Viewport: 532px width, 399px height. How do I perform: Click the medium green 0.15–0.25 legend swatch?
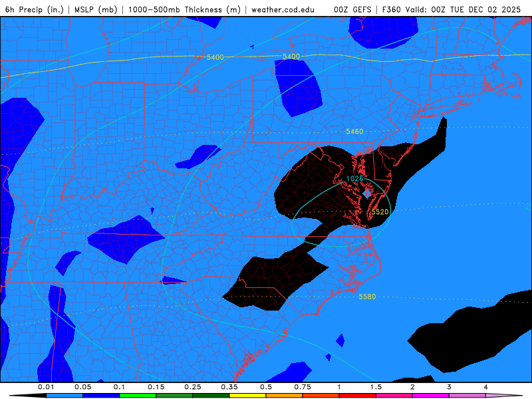click(174, 396)
